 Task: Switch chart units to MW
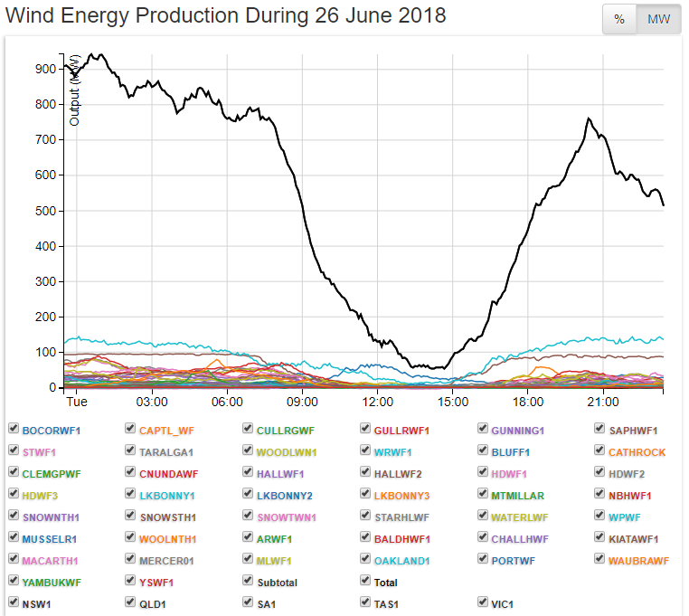coord(659,20)
